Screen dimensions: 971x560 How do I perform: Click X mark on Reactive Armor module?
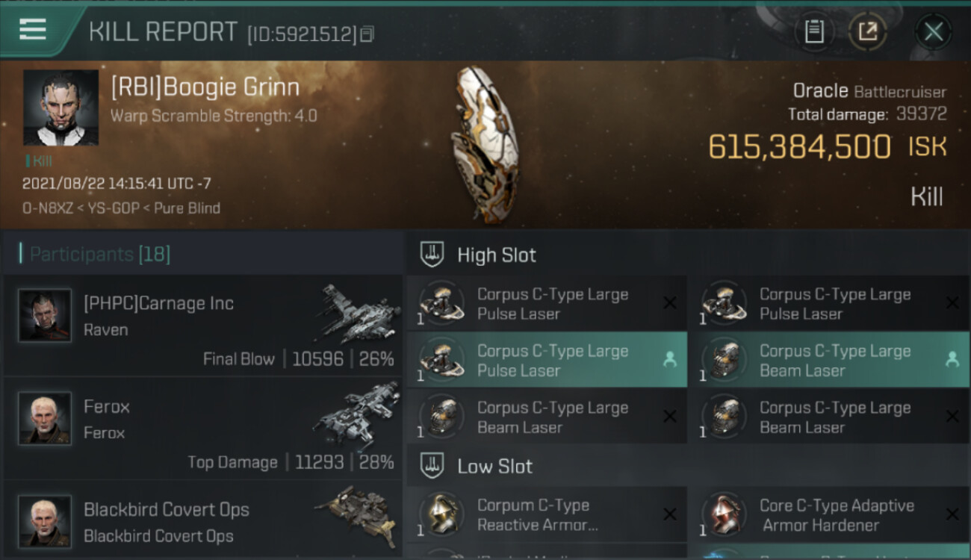point(670,514)
